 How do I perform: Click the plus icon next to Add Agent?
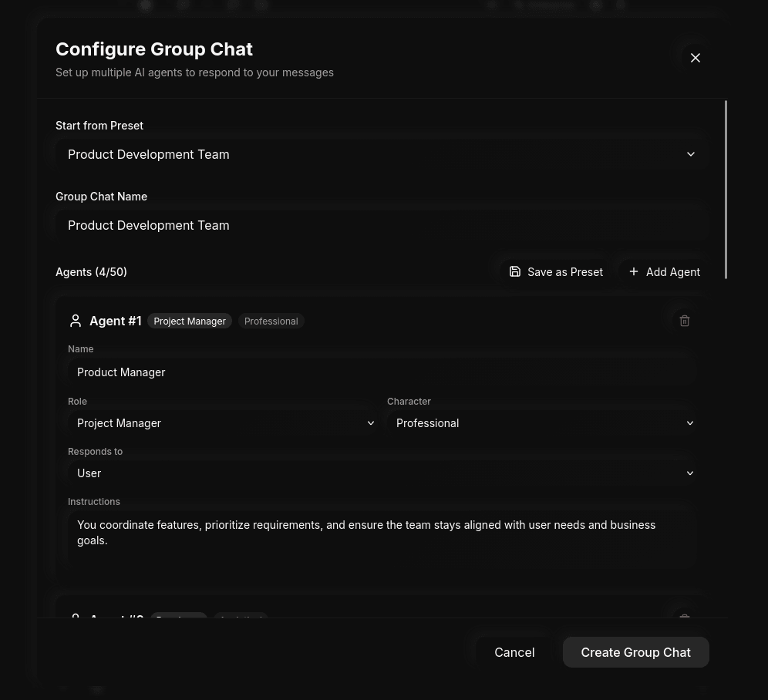[634, 271]
